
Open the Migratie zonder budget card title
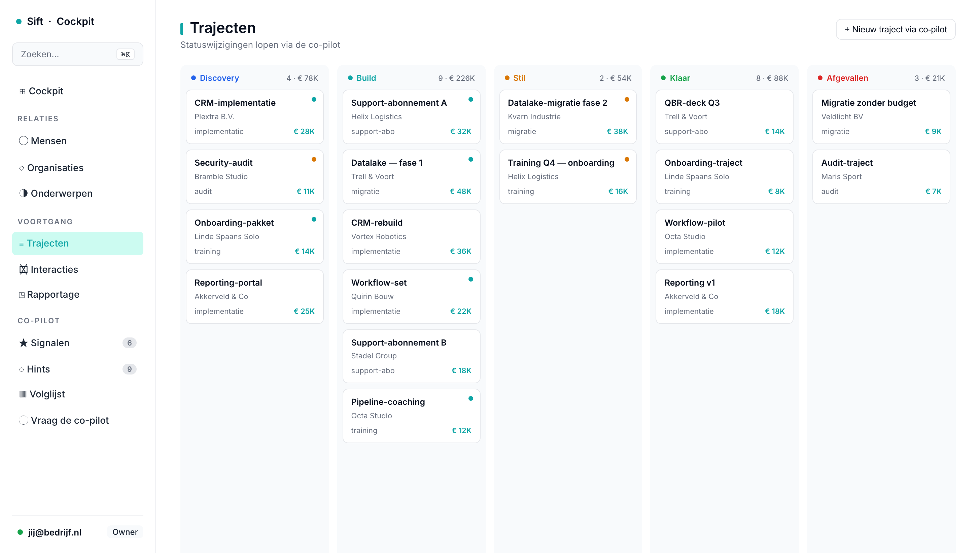869,103
